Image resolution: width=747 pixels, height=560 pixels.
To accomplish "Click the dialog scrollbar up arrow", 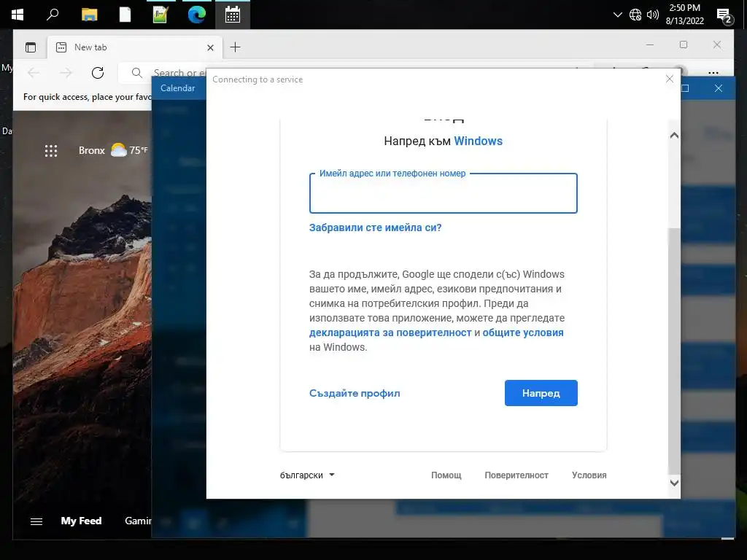I will pos(674,136).
